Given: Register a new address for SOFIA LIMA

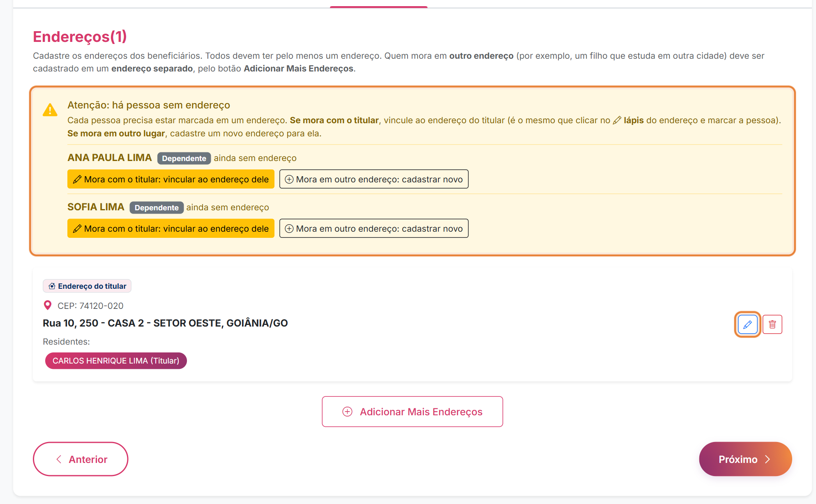Looking at the screenshot, I should [374, 228].
